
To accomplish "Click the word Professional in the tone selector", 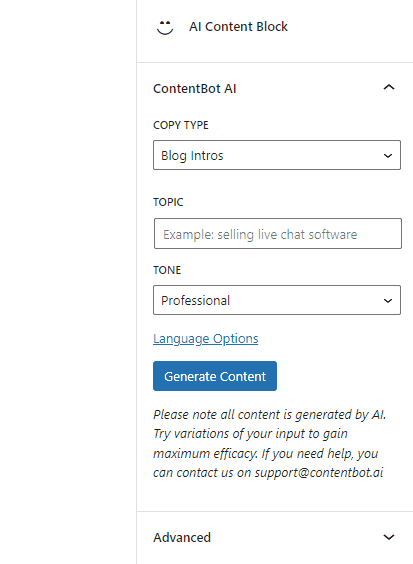I will (x=195, y=300).
